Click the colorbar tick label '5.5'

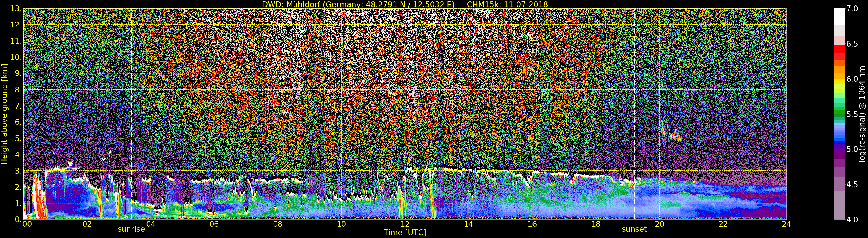[x=852, y=114]
